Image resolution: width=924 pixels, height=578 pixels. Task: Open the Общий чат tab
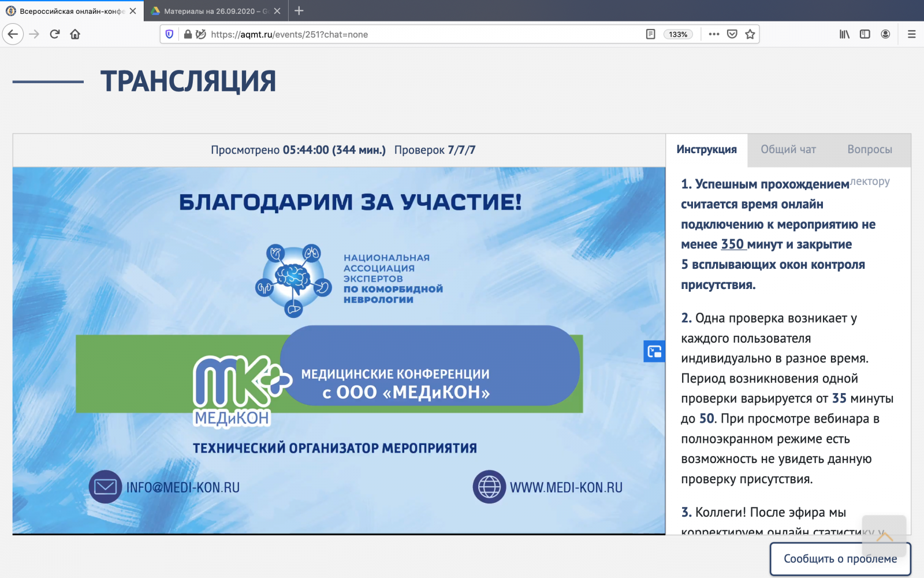coord(788,150)
